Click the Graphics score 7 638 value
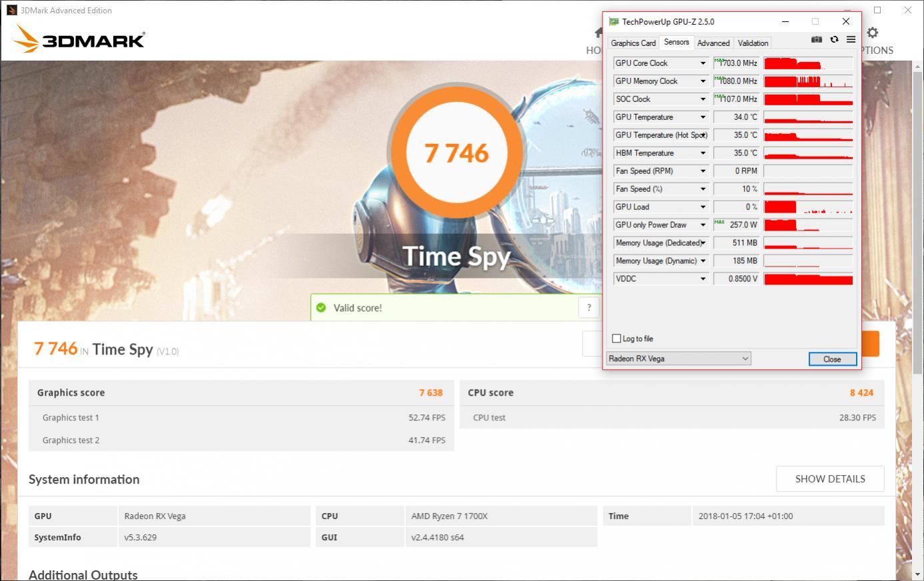The height and width of the screenshot is (581, 924). tap(431, 392)
